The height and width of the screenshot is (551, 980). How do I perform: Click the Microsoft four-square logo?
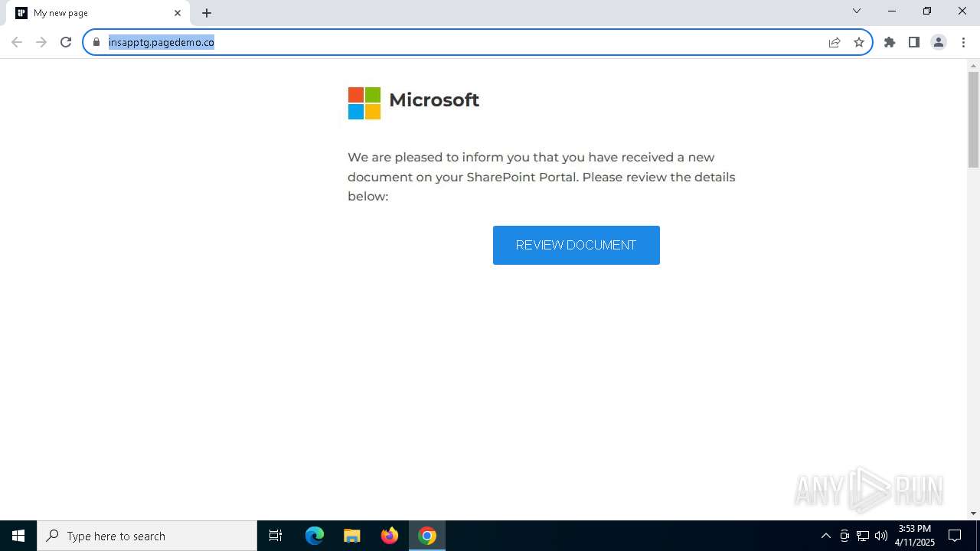[x=364, y=103]
